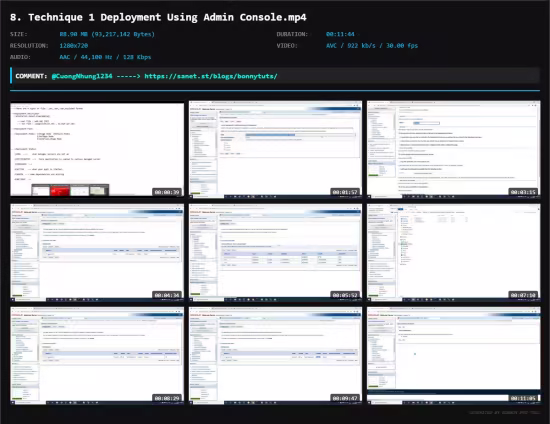View the preview frame stamped 00:08:29
The image size is (550, 424).
pyautogui.click(x=97, y=356)
